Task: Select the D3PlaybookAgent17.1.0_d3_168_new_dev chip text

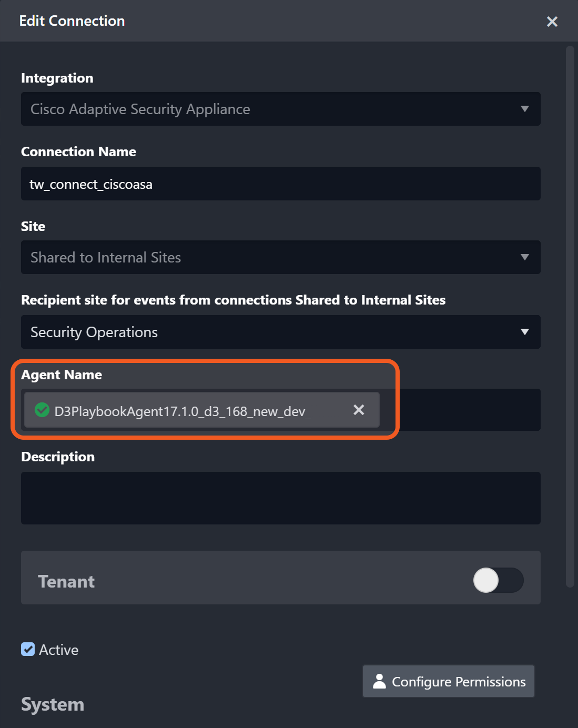Action: pyautogui.click(x=179, y=411)
